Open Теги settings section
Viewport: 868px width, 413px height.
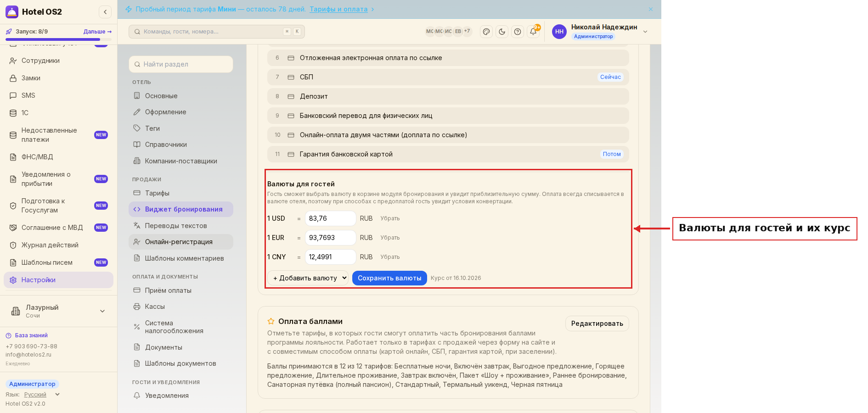point(181,128)
